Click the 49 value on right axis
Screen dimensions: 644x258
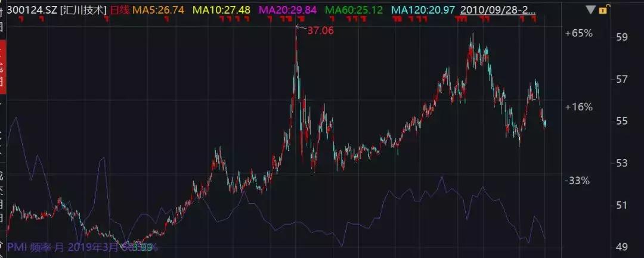tap(622, 247)
